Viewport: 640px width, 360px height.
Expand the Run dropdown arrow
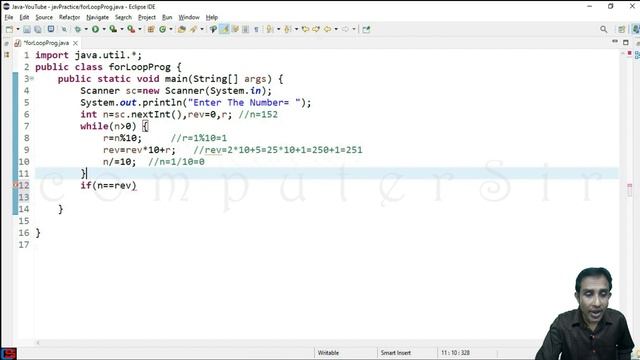[104, 29]
